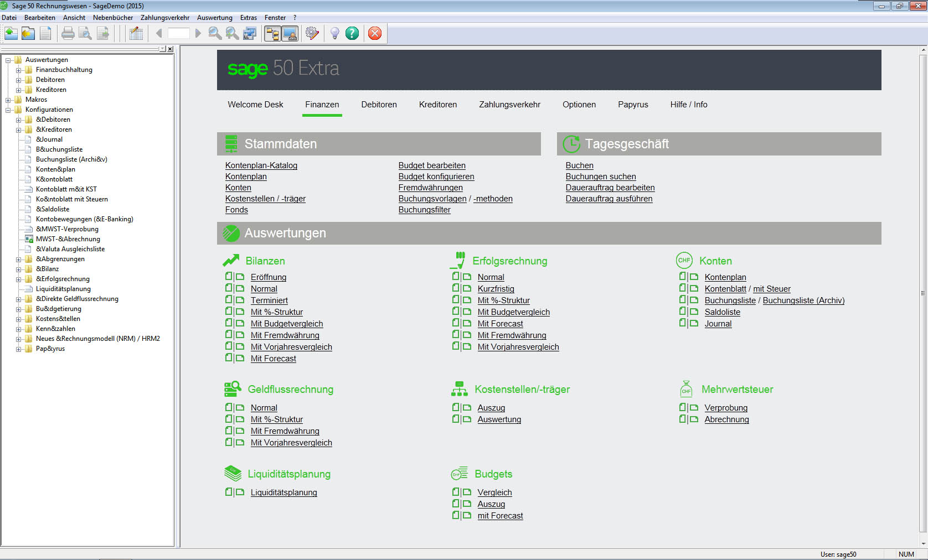Expand the &Bilanz tree node
This screenshot has width=928, height=560.
[x=19, y=269]
